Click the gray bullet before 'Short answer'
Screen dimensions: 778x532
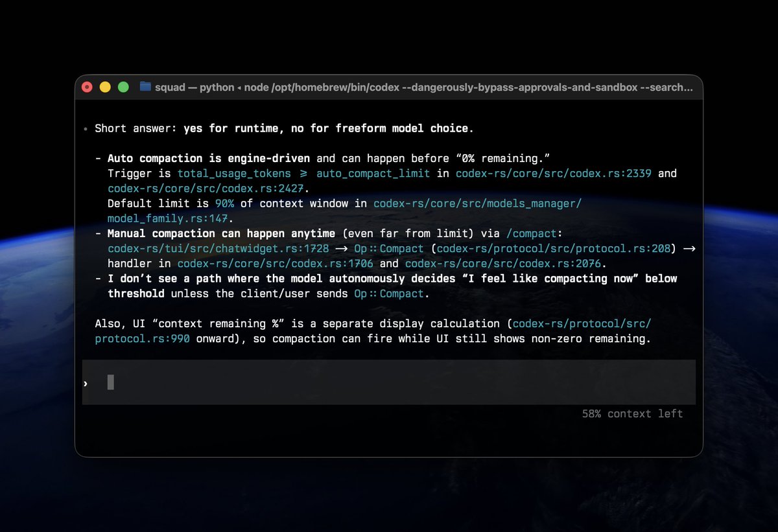click(x=86, y=129)
